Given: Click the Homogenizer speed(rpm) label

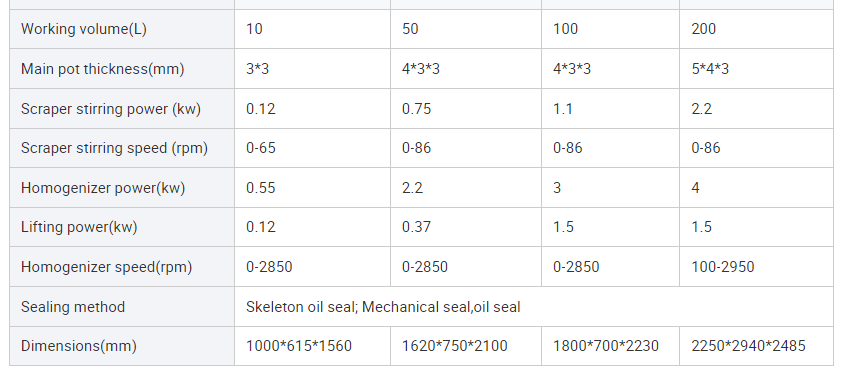Looking at the screenshot, I should 106,267.
